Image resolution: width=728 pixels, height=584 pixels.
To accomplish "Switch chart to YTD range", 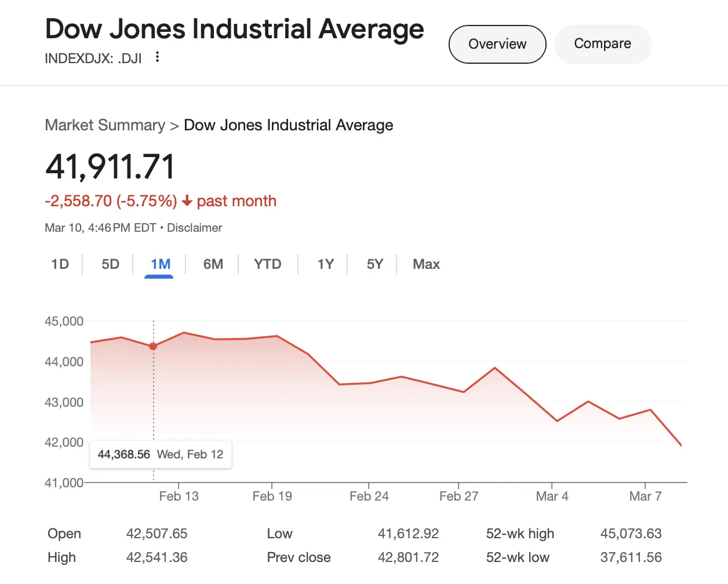I will pos(267,264).
